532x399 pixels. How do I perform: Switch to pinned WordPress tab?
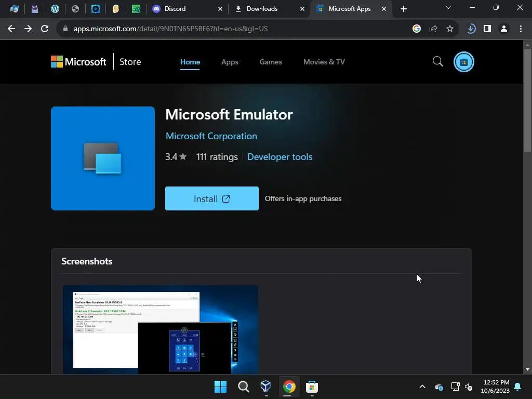pyautogui.click(x=55, y=9)
